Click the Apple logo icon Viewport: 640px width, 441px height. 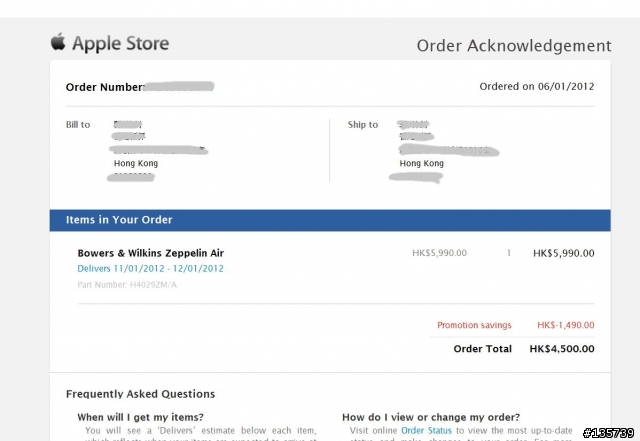[x=58, y=42]
